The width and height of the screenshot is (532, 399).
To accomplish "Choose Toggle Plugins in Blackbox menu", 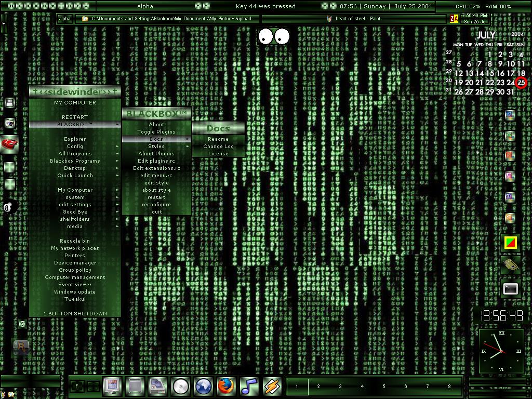I will [156, 131].
